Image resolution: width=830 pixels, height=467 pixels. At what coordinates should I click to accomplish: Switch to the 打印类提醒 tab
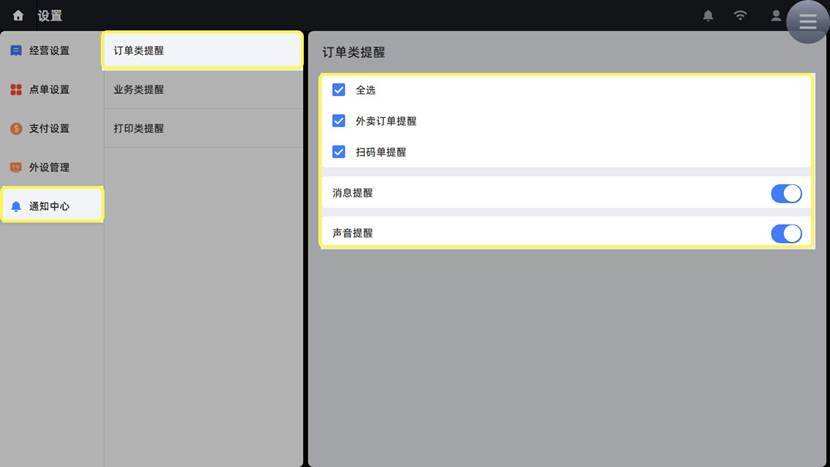pos(203,128)
